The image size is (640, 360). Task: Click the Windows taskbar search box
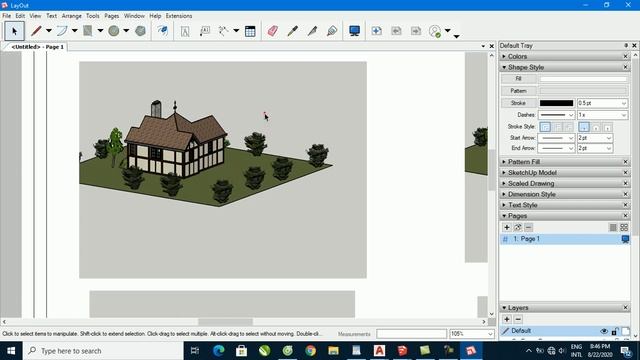pos(103,351)
